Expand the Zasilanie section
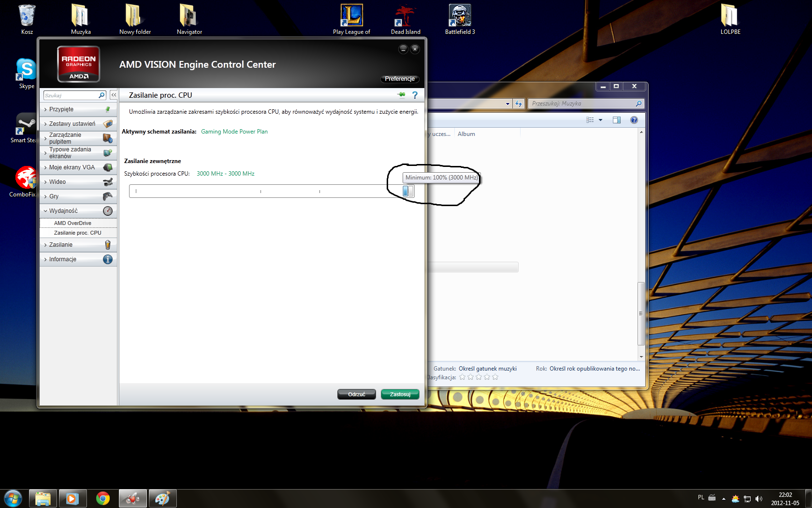 click(78, 245)
